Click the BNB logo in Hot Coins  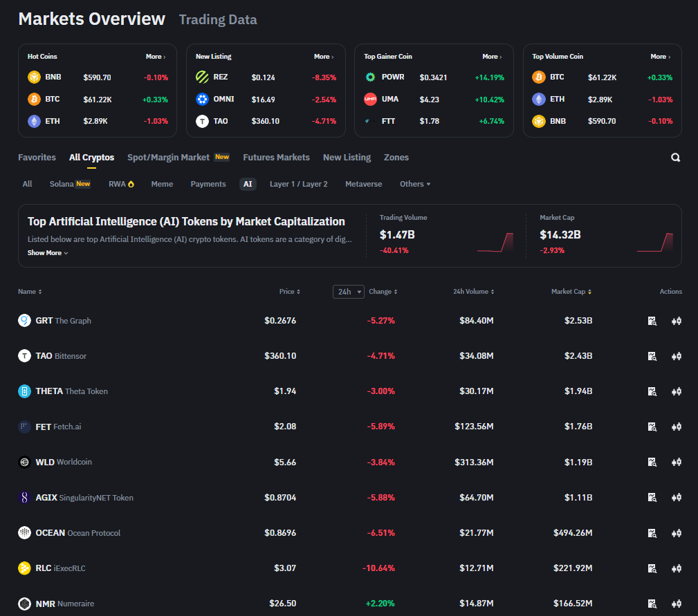(x=35, y=77)
